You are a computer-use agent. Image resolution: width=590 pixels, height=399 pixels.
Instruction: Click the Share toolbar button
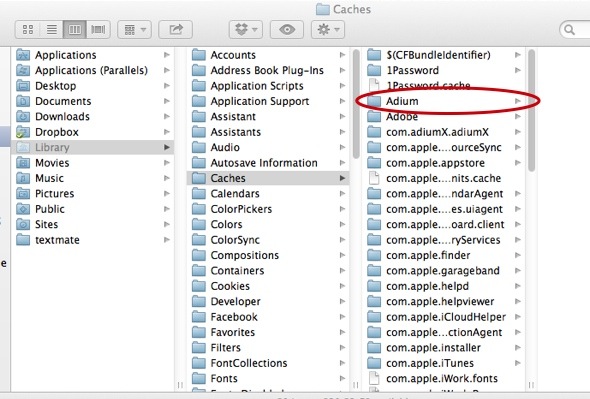pyautogui.click(x=176, y=29)
